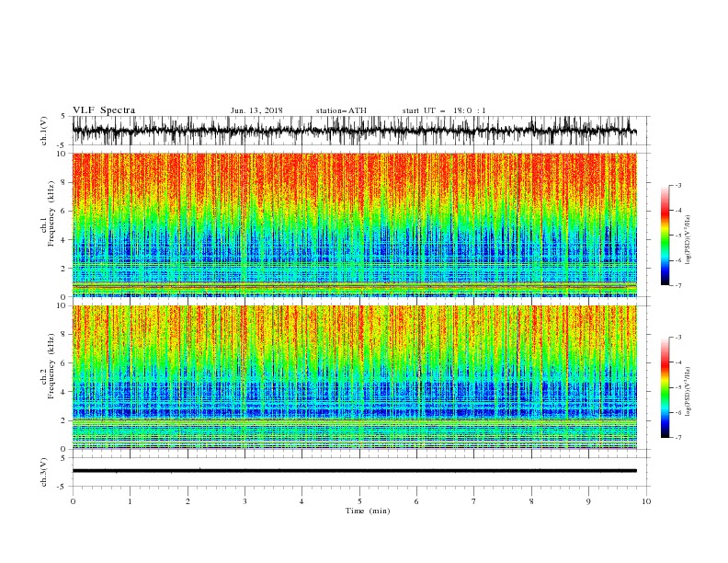Click the "ch.1(V)" waveform axis label
This screenshot has height=563, width=728.
coord(44,131)
